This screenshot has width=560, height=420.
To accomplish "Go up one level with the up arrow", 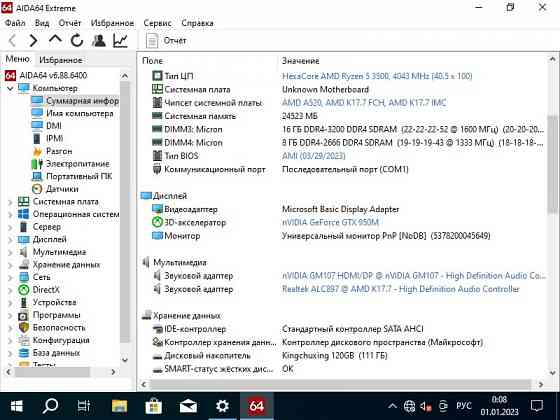I will point(55,40).
